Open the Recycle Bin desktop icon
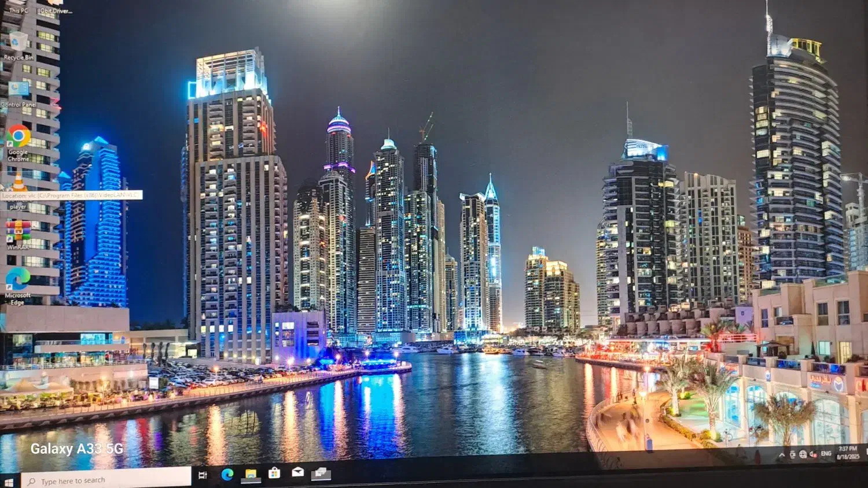This screenshot has height=488, width=868. (x=18, y=42)
